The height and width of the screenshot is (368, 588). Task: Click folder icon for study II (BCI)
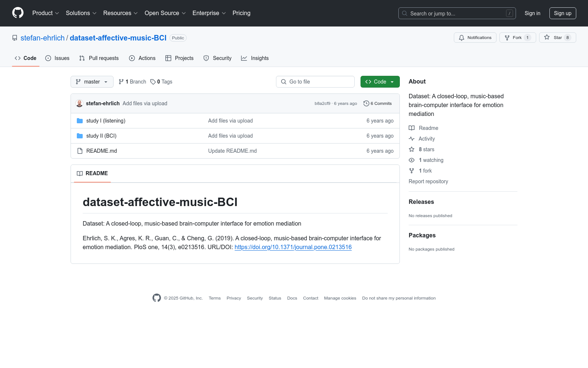(x=80, y=136)
